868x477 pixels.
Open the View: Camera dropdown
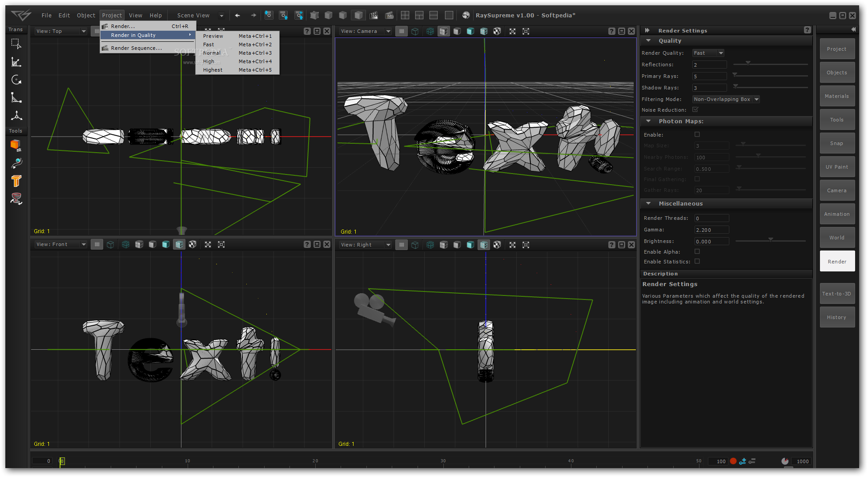[x=366, y=31]
